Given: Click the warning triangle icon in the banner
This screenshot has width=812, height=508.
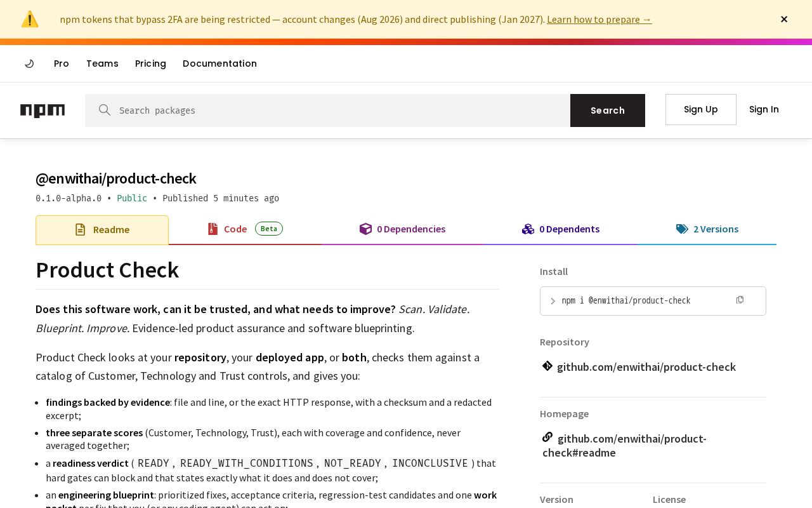Looking at the screenshot, I should point(30,19).
